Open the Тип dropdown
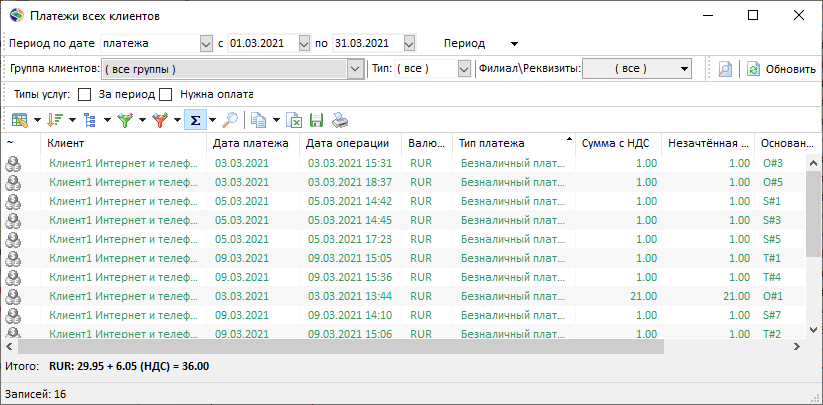Screen dimensions: 823x405 pyautogui.click(x=464, y=69)
